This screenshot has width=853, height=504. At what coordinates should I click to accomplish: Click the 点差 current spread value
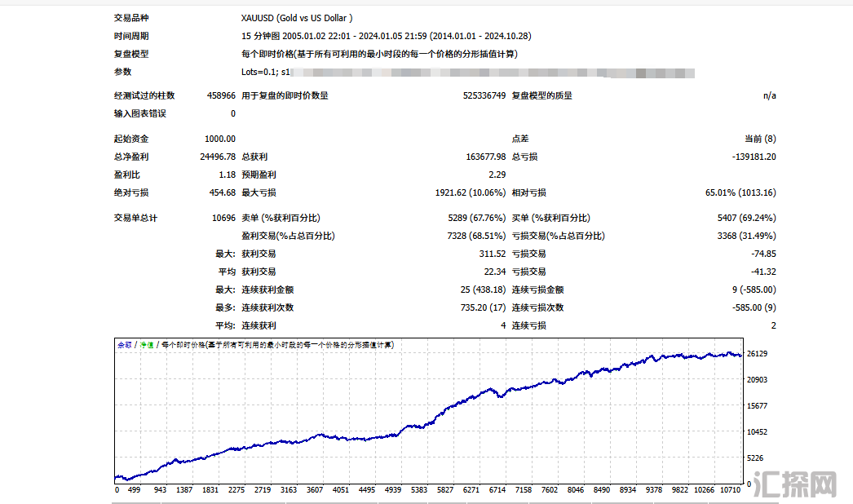click(760, 139)
